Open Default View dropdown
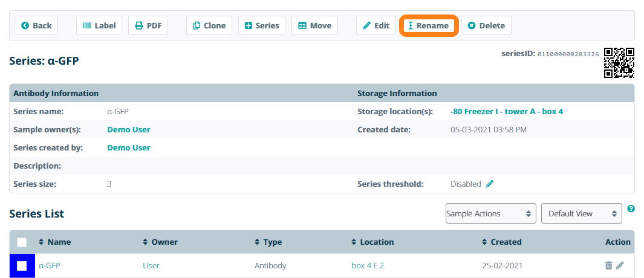644x278 pixels. [x=581, y=213]
